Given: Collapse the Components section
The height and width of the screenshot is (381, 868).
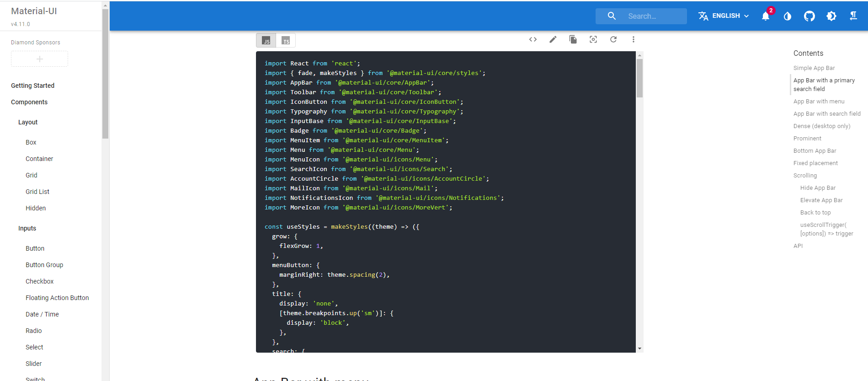Looking at the screenshot, I should (29, 102).
